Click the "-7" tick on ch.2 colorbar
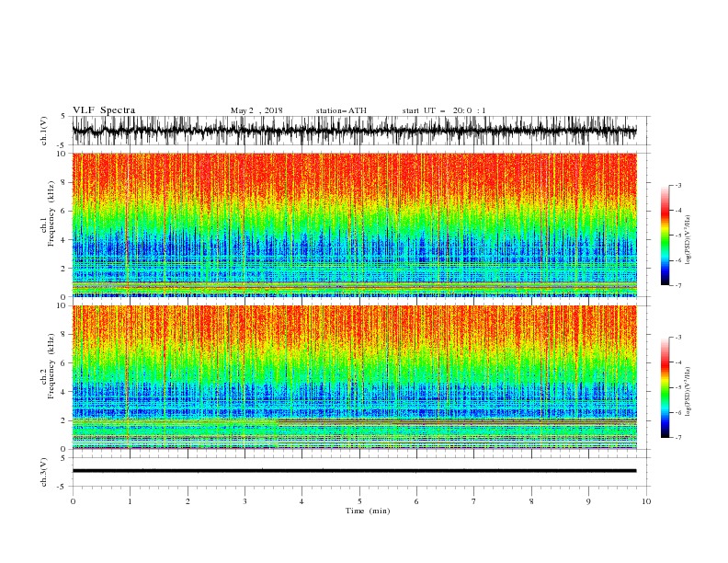The height and width of the screenshot is (563, 728). pyautogui.click(x=677, y=438)
